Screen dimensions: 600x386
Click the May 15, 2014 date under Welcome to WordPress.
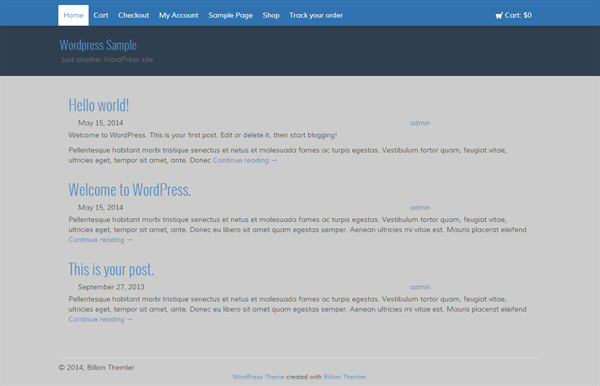pos(101,207)
